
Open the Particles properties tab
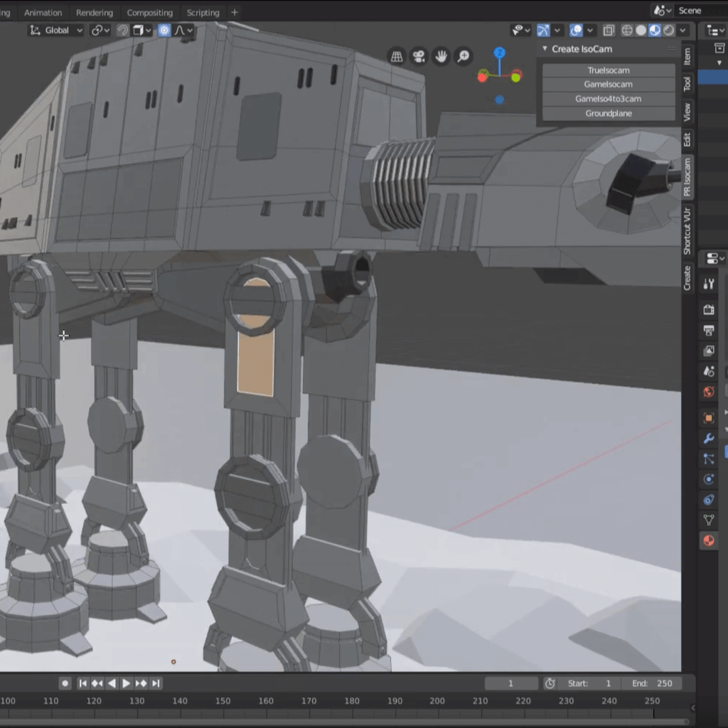(x=709, y=459)
